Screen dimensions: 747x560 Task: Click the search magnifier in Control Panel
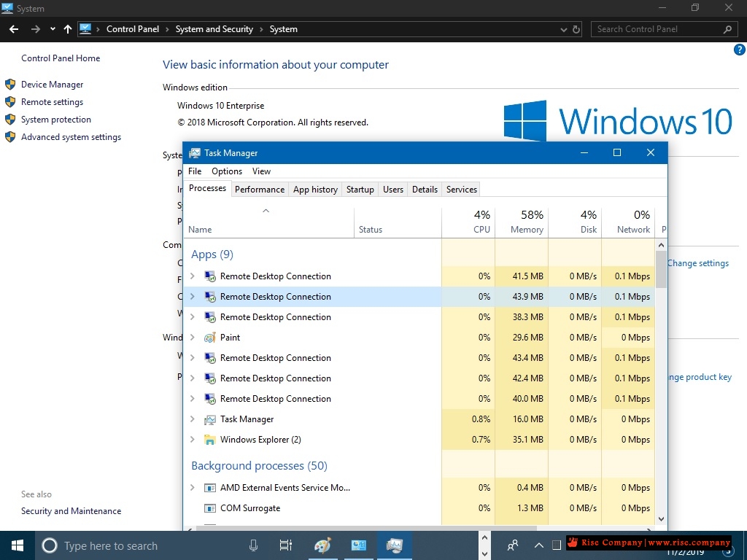tap(727, 29)
